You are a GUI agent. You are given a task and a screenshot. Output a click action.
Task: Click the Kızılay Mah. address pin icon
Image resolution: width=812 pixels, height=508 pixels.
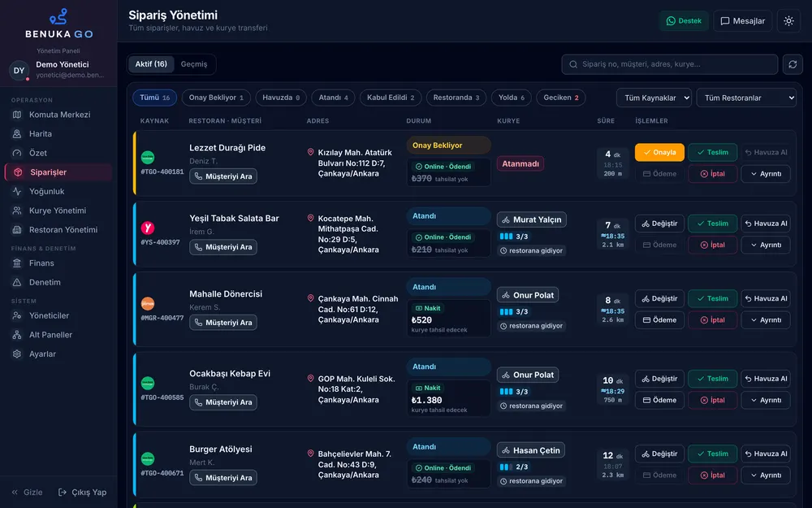click(311, 152)
